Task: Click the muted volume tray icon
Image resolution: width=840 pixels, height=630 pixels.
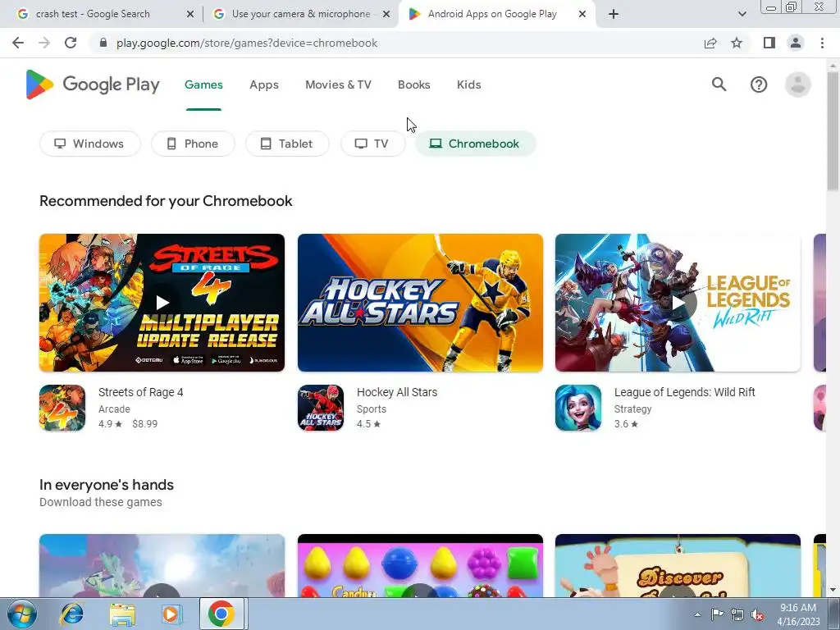Action: point(757,614)
